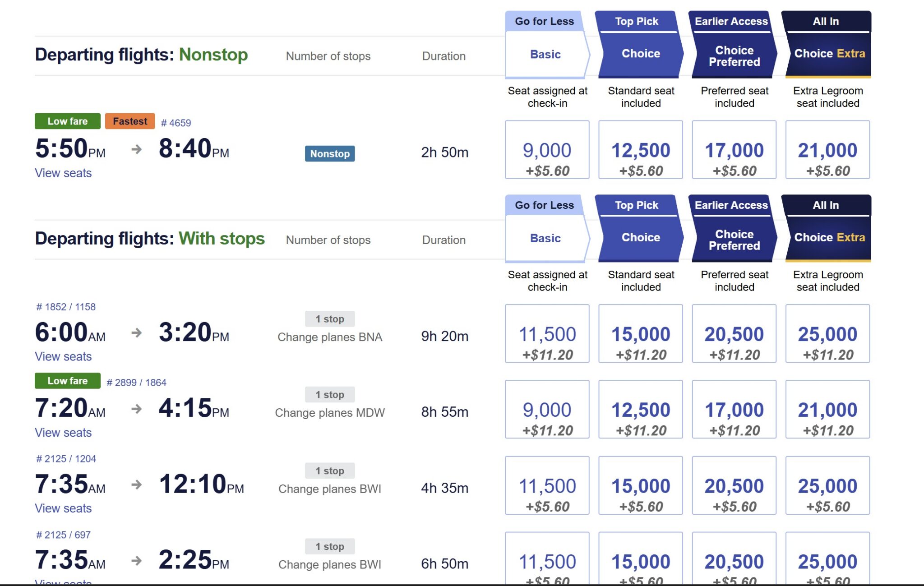
Task: Open View seats for the 5:50 PM flight
Action: tap(63, 173)
